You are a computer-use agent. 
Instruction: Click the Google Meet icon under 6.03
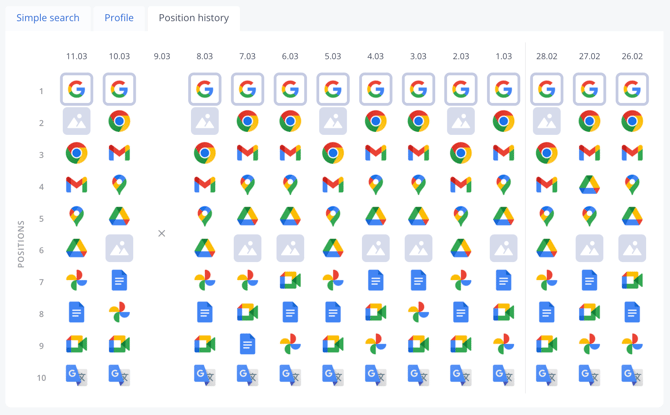(x=290, y=281)
